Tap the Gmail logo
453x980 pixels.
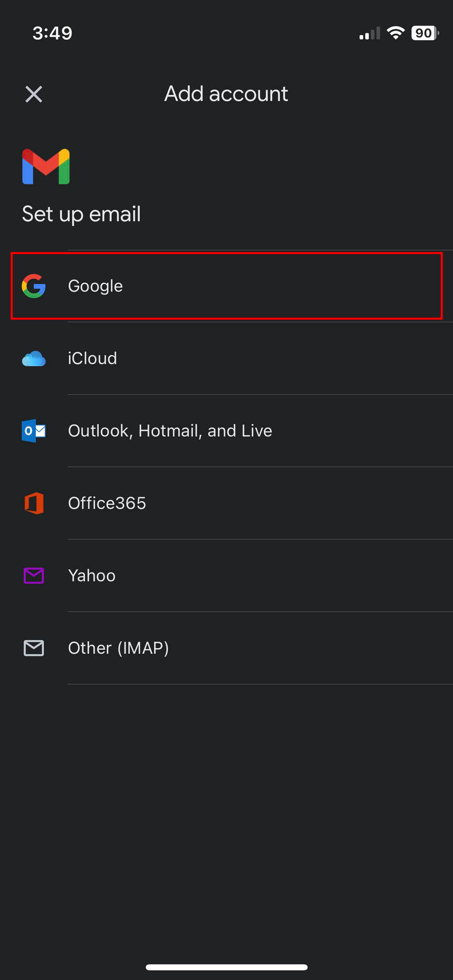[x=46, y=167]
